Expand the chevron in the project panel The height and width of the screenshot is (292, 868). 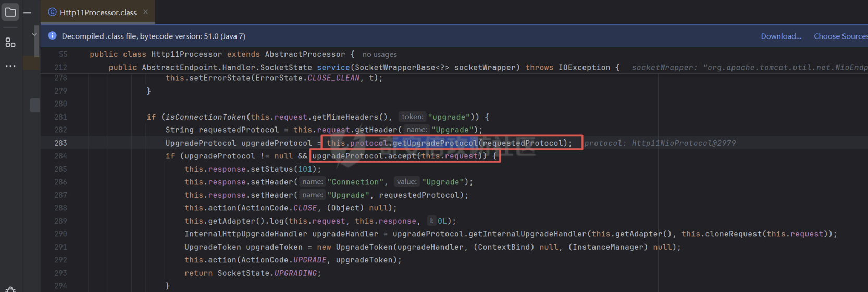[x=34, y=34]
